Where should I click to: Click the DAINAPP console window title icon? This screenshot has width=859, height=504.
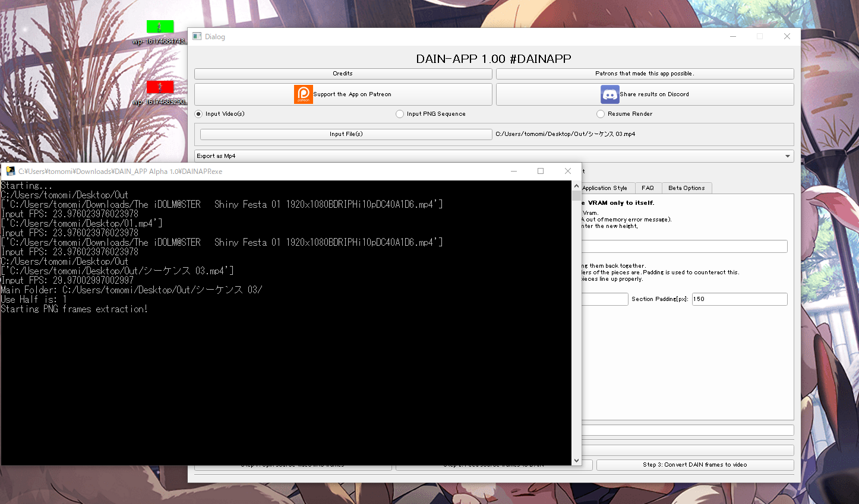pos(10,171)
